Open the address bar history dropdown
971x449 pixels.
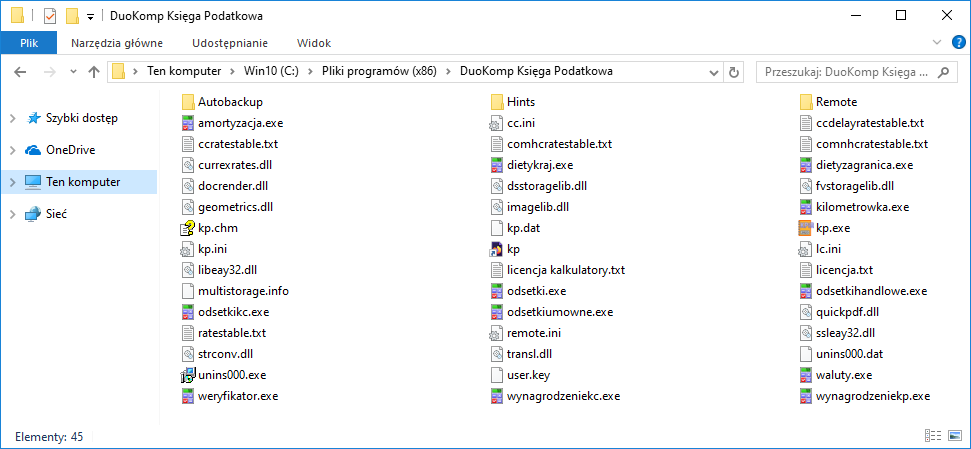[715, 72]
